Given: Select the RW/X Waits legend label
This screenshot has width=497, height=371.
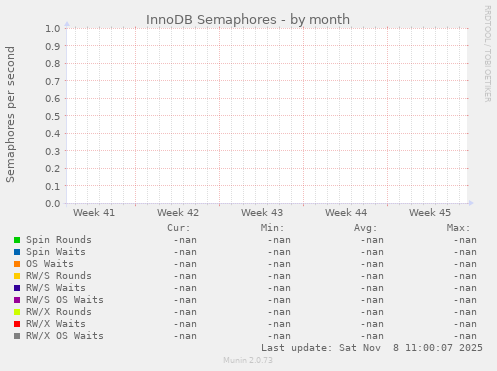Looking at the screenshot, I should tap(56, 324).
